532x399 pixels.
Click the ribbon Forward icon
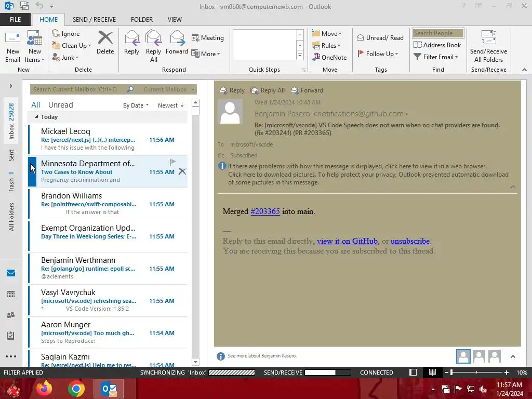(177, 43)
